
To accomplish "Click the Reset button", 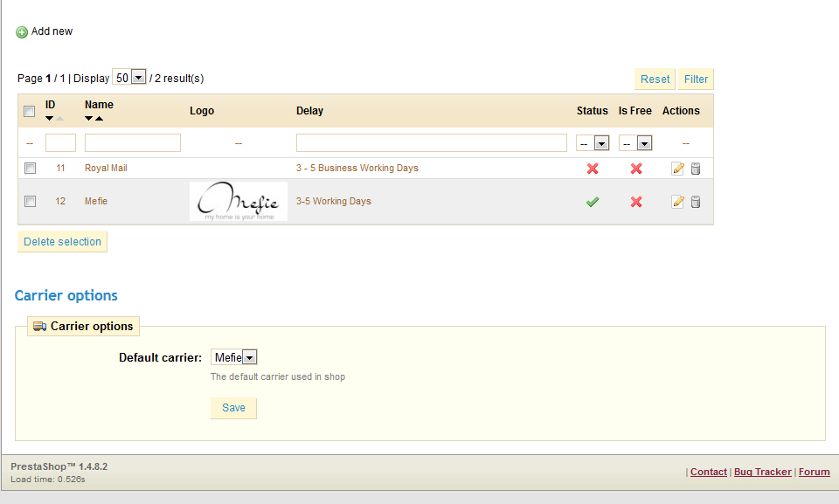I will click(655, 79).
